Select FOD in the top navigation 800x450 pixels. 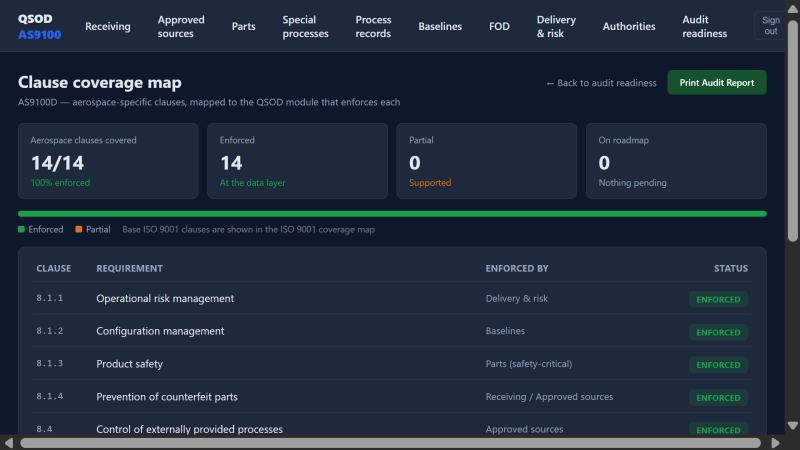pos(499,27)
